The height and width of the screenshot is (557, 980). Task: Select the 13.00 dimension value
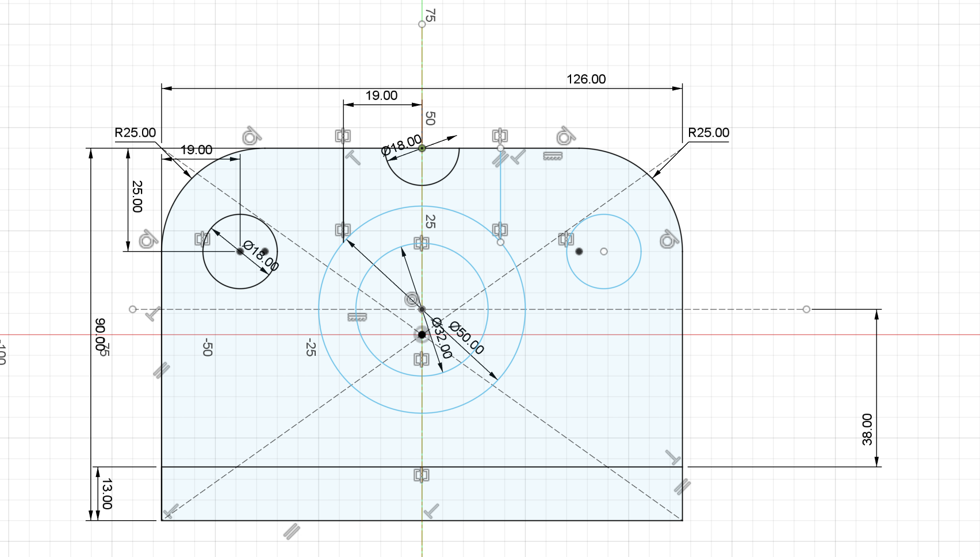coord(107,494)
